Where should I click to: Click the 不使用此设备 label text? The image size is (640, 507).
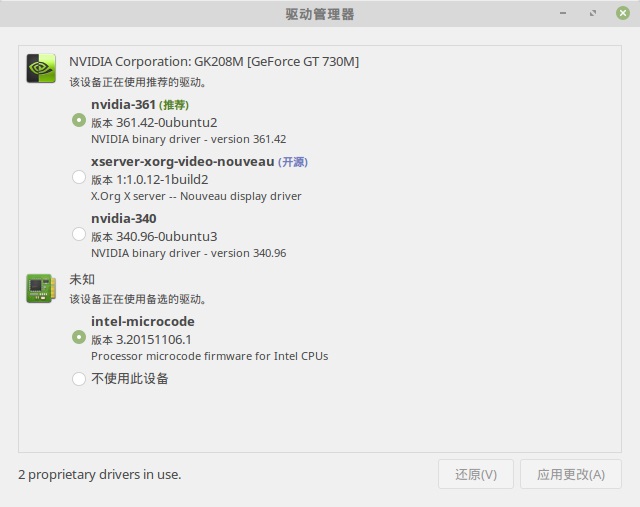coord(130,379)
